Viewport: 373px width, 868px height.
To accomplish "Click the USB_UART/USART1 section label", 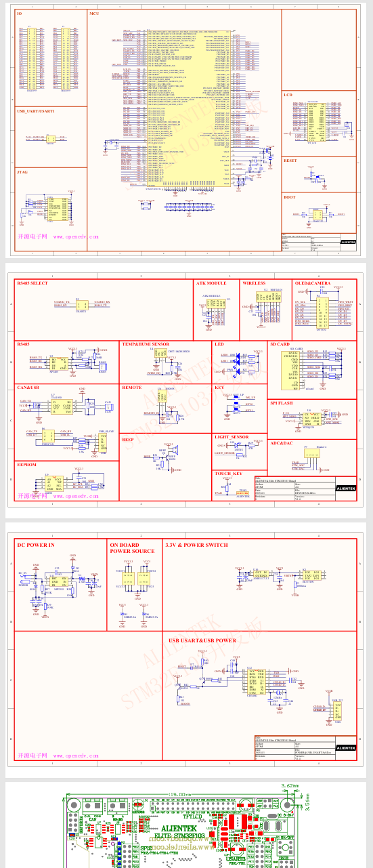I will pos(35,110).
